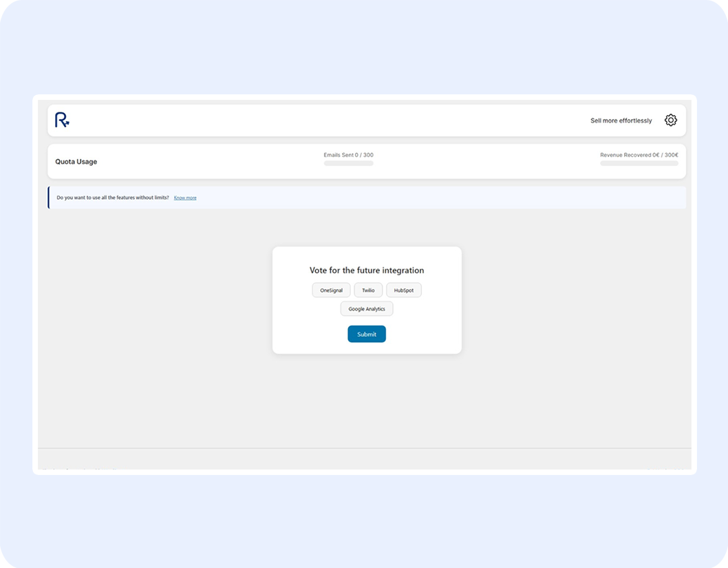Select the Google Analytics vote option
Screen dimensions: 728x568
[367, 309]
